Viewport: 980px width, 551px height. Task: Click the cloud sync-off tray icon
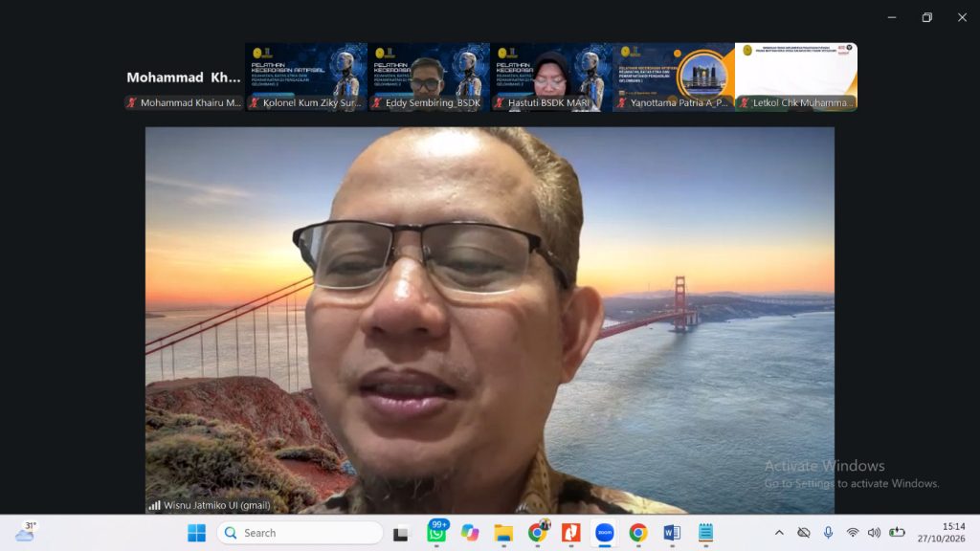click(804, 533)
